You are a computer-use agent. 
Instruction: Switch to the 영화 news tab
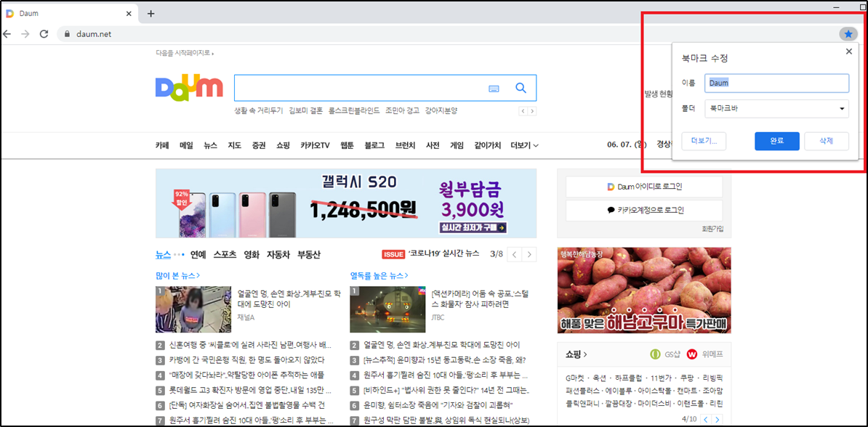252,254
